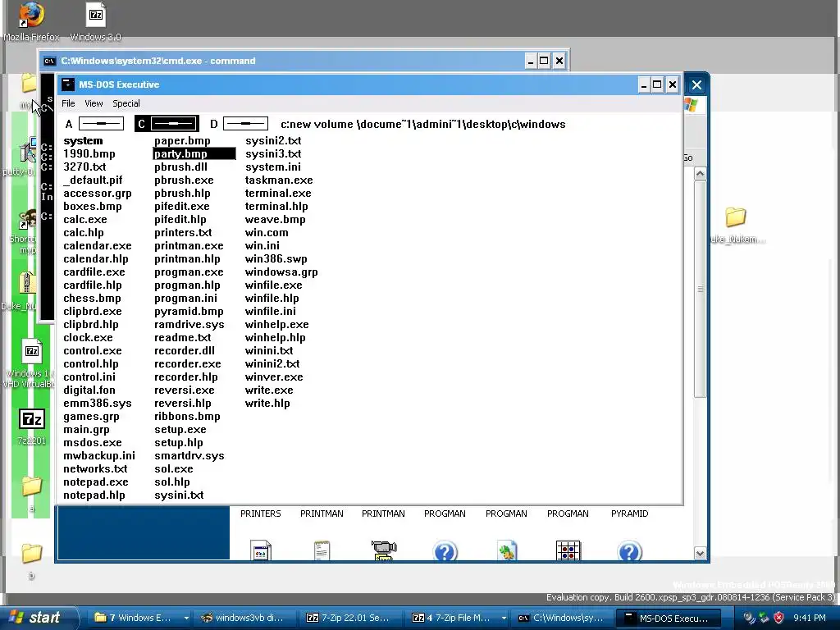
Task: Select 1990.bmp in file list
Action: click(x=89, y=154)
